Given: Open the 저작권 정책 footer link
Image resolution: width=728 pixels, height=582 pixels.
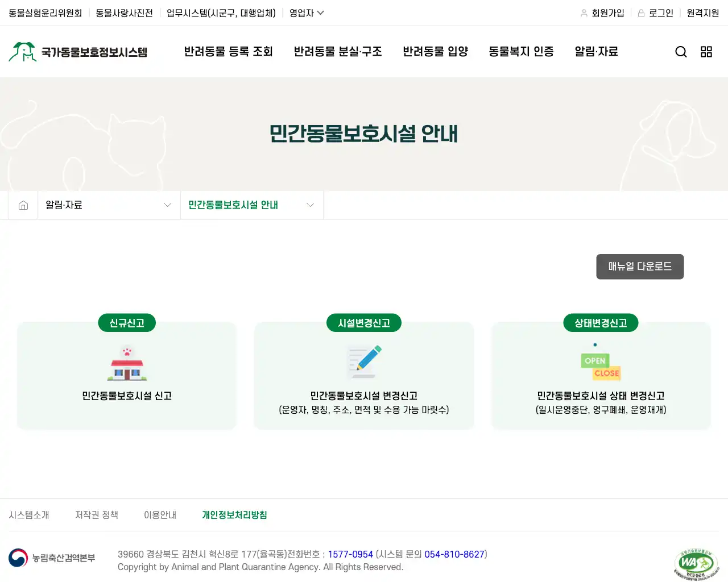Looking at the screenshot, I should pos(97,515).
